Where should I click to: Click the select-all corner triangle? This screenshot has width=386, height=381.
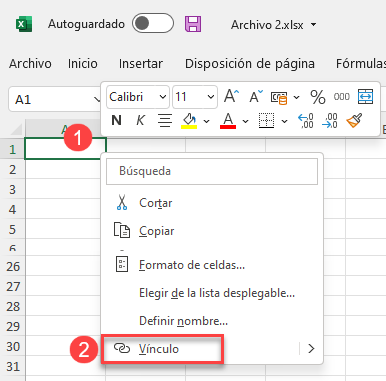pos(15,129)
